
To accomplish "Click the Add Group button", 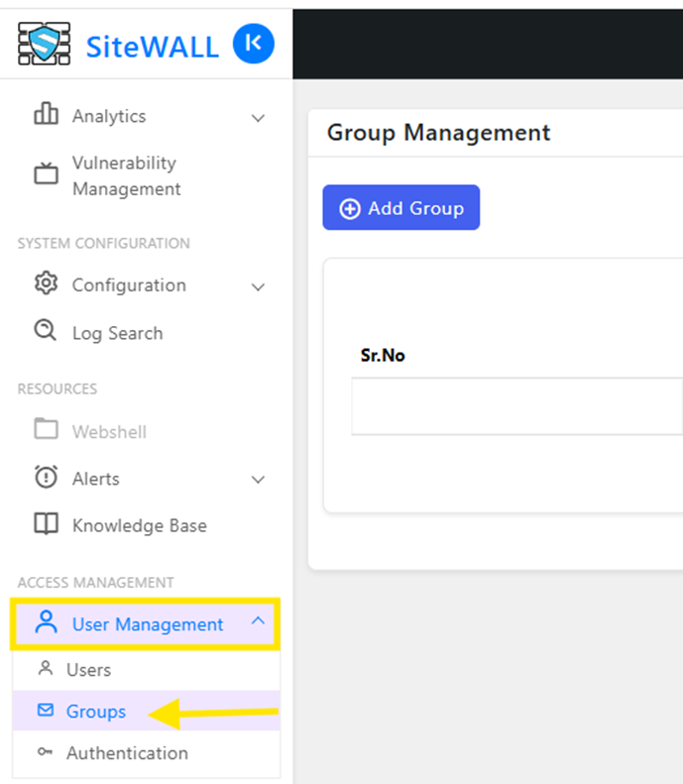I will (401, 207).
